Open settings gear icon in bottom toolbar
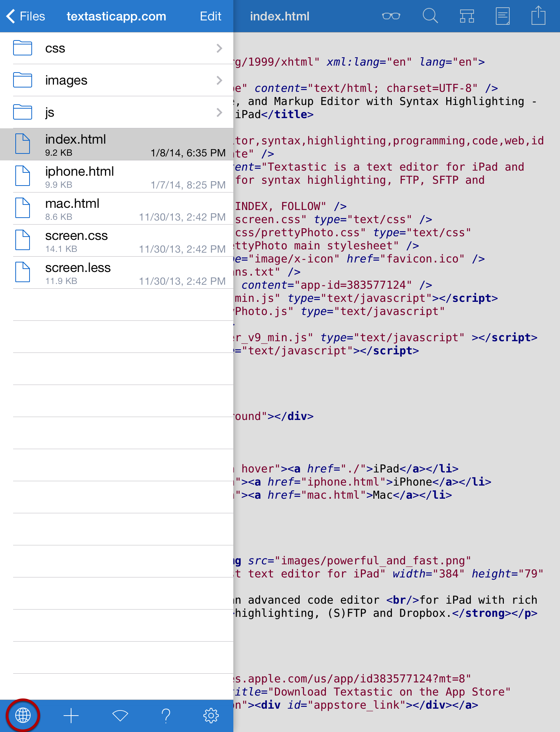The height and width of the screenshot is (732, 560). pyautogui.click(x=211, y=716)
